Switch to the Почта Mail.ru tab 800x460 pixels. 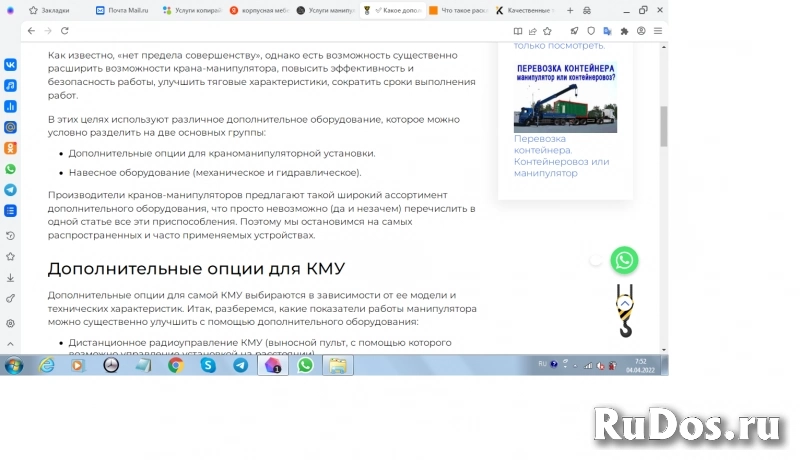coord(122,10)
